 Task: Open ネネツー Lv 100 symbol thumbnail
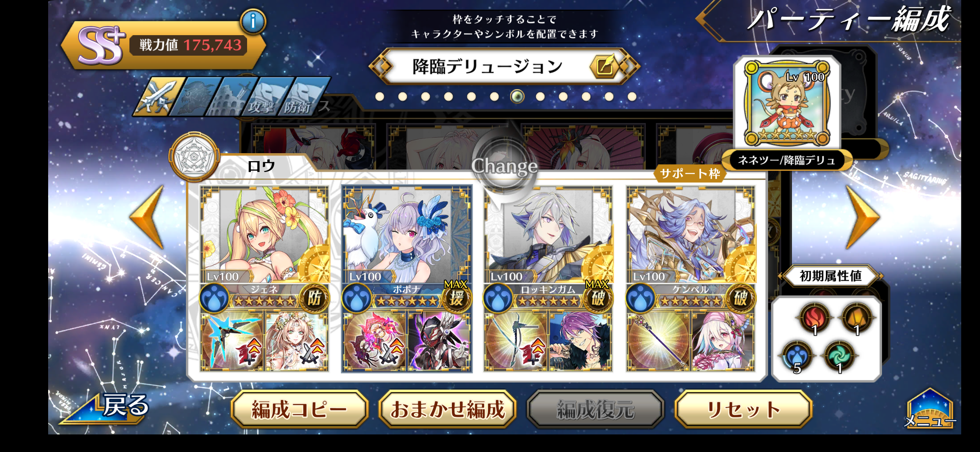click(x=787, y=103)
